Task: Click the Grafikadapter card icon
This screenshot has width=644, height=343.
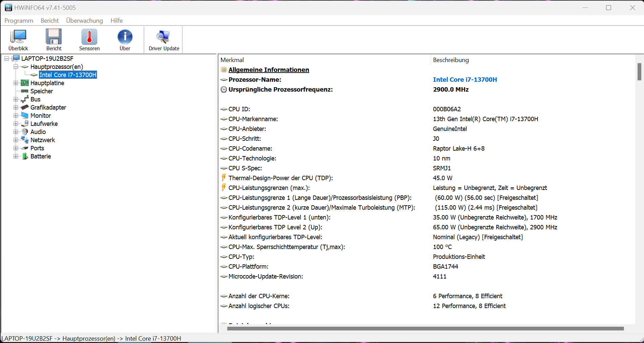Action: tap(25, 107)
